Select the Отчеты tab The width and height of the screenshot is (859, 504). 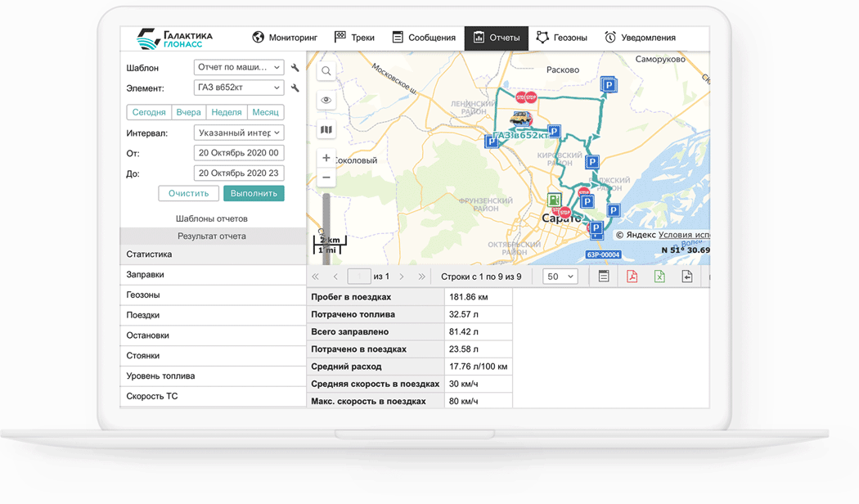(x=497, y=38)
